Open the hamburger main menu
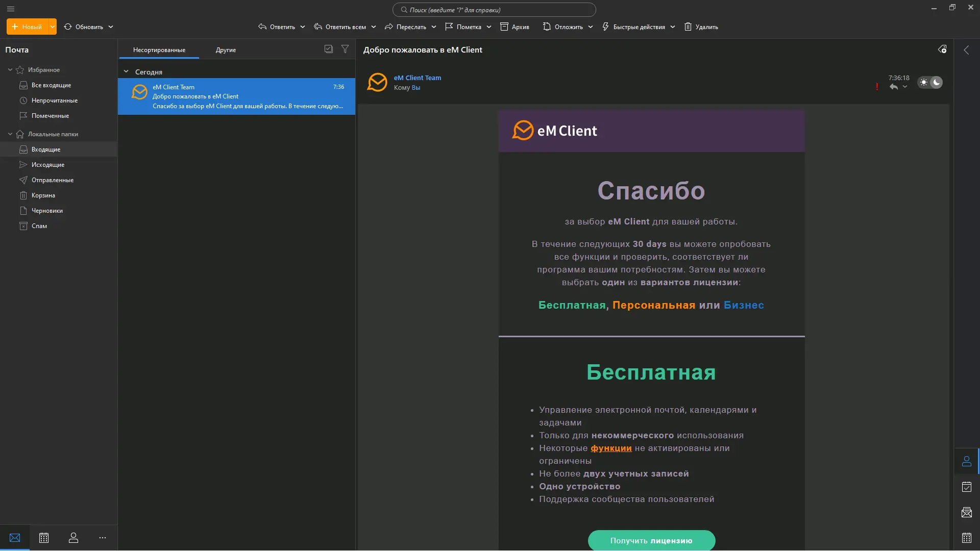The width and height of the screenshot is (980, 551). tap(11, 9)
